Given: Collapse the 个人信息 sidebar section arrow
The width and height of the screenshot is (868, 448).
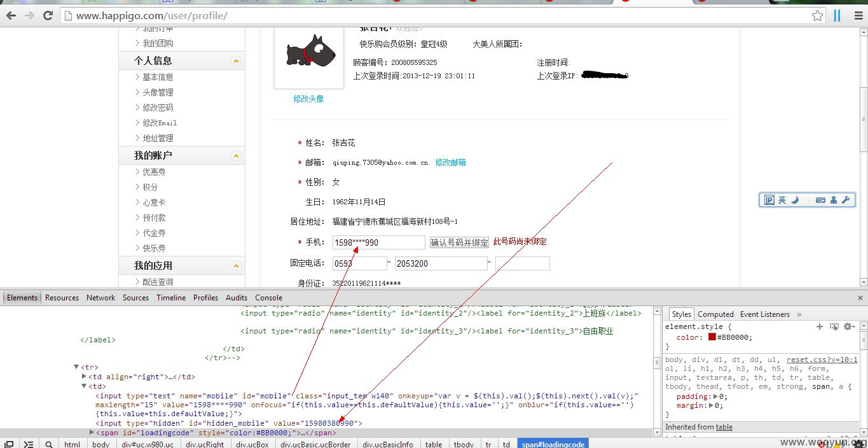Looking at the screenshot, I should (x=236, y=61).
